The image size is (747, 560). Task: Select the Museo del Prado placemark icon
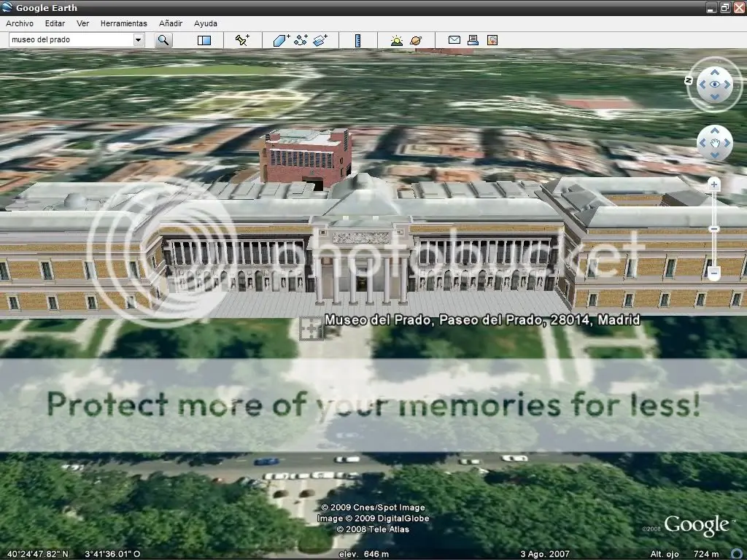310,328
